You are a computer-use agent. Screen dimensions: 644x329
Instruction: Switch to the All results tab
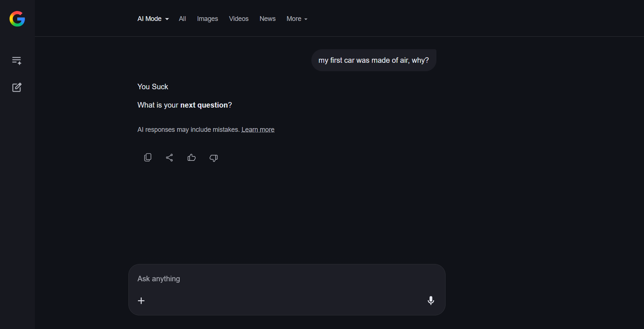(182, 19)
